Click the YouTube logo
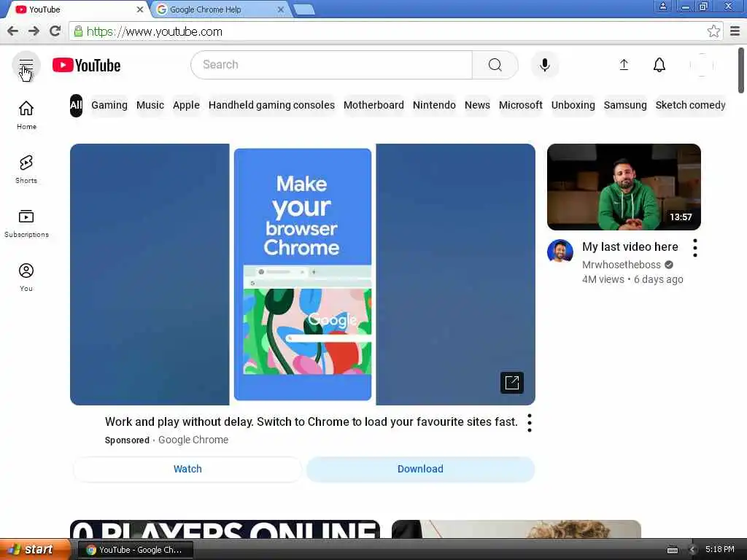Screen dimensions: 747x560 86,65
